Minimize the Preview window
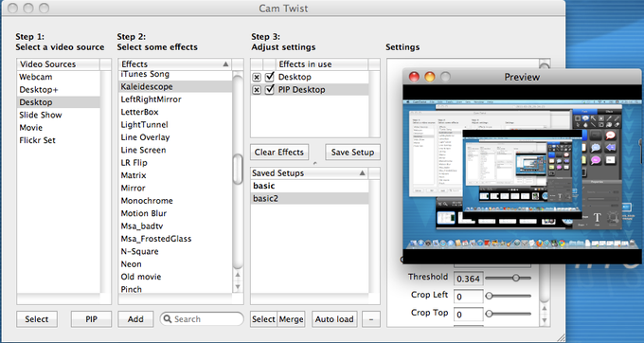Image resolution: width=644 pixels, height=343 pixels. pos(430,77)
